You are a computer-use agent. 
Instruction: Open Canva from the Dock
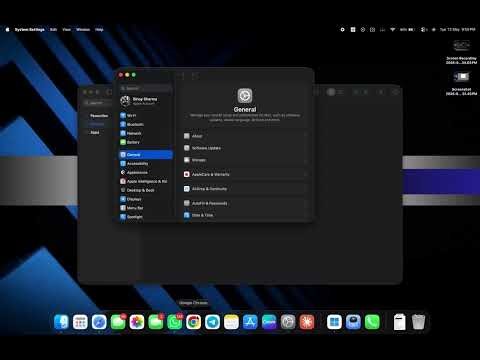point(269,322)
